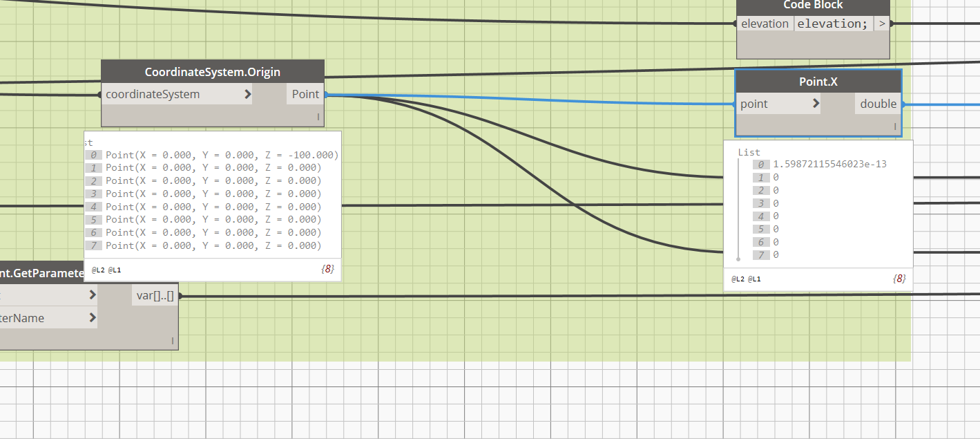The image size is (980, 439).
Task: Select row 7 in the Origin point list
Action: (x=204, y=245)
